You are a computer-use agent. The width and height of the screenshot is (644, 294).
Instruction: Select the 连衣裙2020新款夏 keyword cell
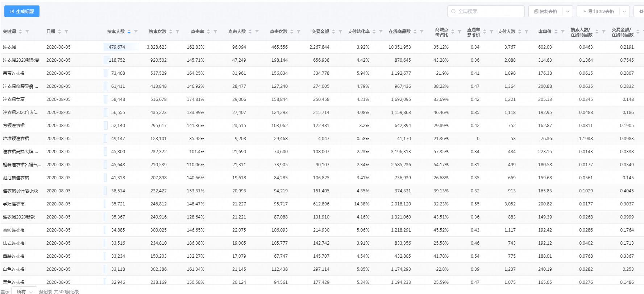pos(21,60)
